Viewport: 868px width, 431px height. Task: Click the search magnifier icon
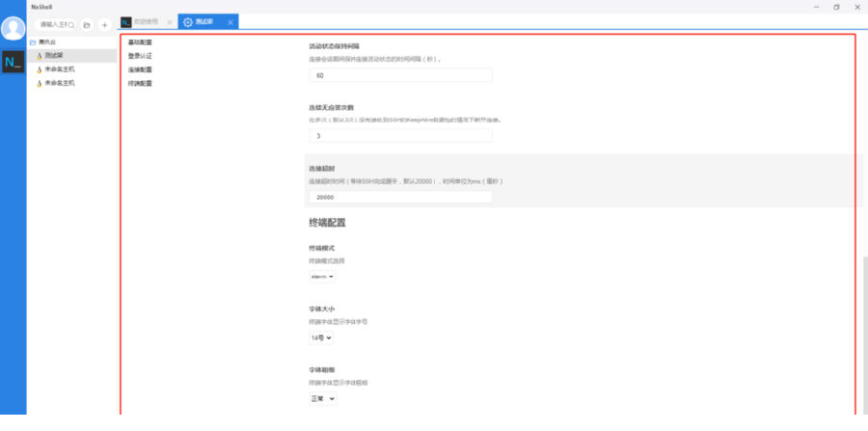(x=71, y=24)
